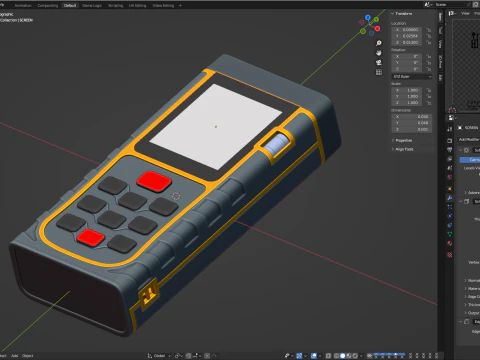
Task: Toggle Scale X lock
Action: (x=429, y=90)
